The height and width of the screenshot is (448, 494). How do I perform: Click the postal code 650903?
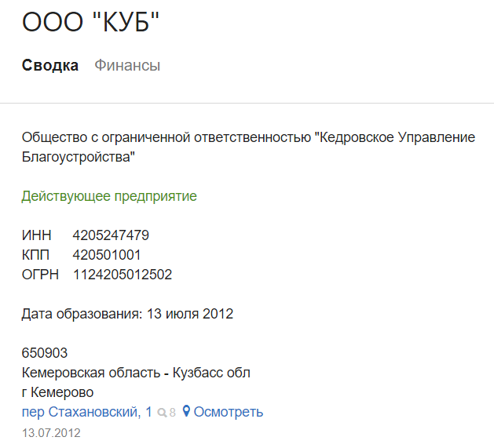(x=45, y=353)
